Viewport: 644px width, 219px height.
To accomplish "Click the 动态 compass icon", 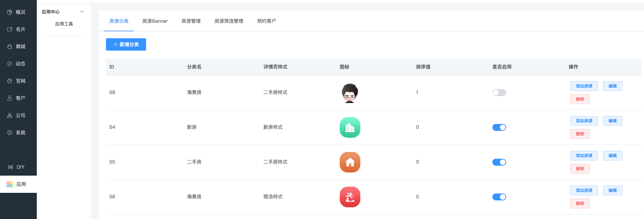I will (10, 64).
